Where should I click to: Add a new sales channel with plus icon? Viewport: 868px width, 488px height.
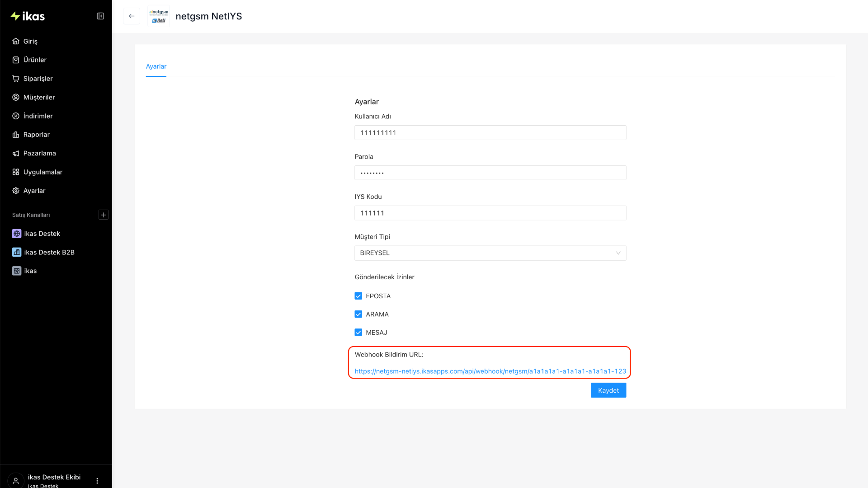tap(104, 215)
